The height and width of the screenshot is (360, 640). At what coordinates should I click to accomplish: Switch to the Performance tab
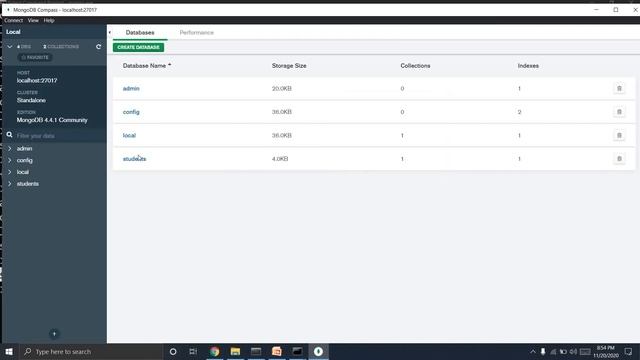196,32
